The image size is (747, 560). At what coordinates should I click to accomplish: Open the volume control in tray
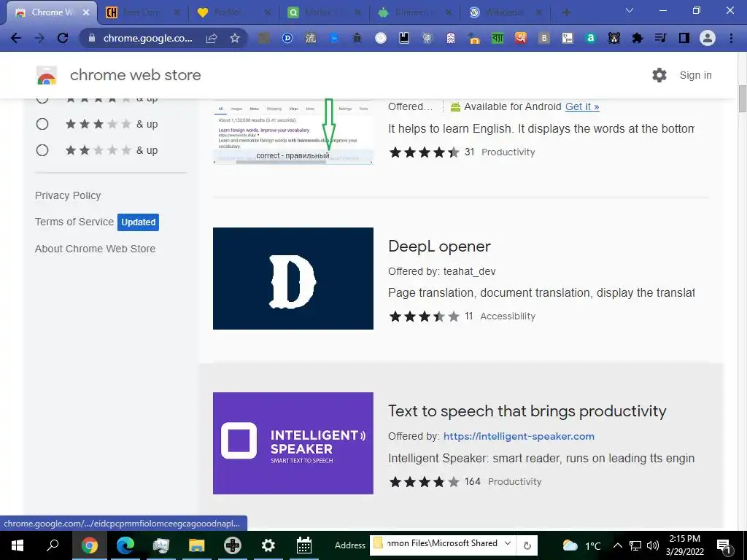(x=653, y=545)
